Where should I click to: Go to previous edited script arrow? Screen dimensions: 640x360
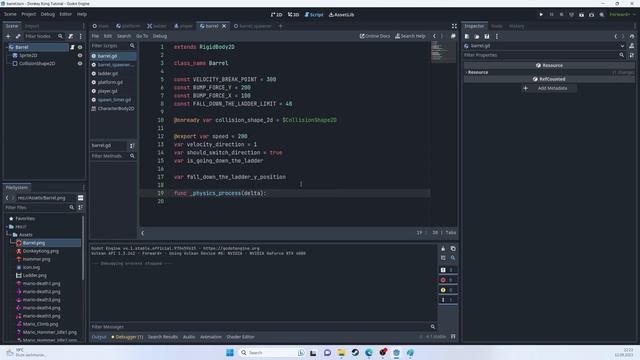[434, 36]
